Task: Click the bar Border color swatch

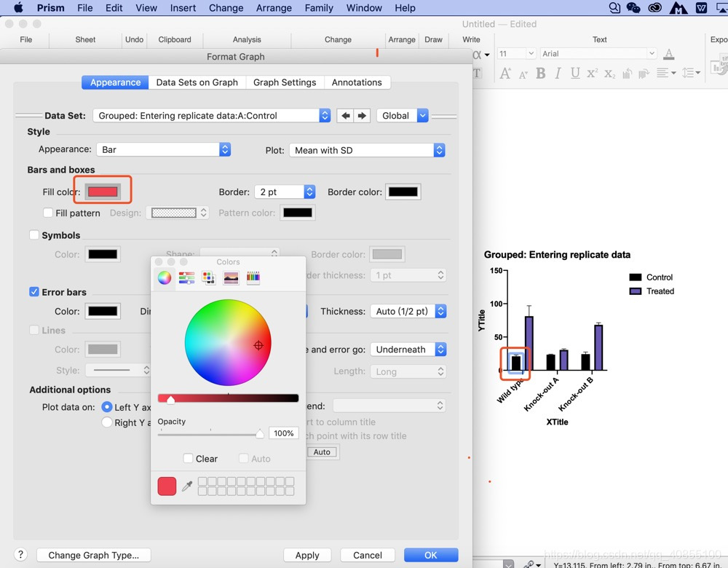Action: 403,192
